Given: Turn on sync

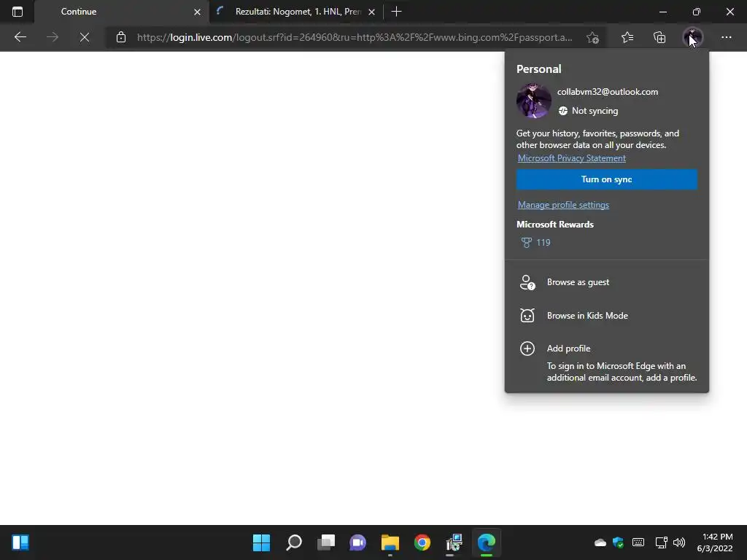Looking at the screenshot, I should click(x=606, y=179).
